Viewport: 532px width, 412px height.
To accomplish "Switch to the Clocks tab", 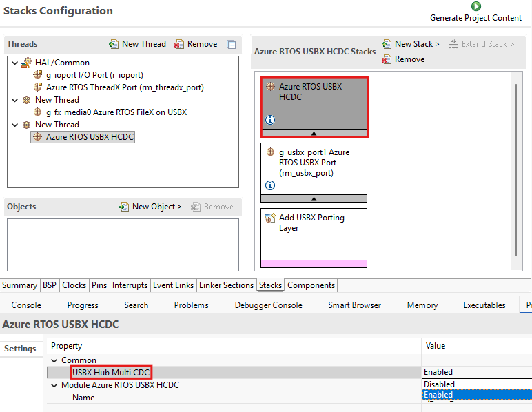I will (74, 285).
